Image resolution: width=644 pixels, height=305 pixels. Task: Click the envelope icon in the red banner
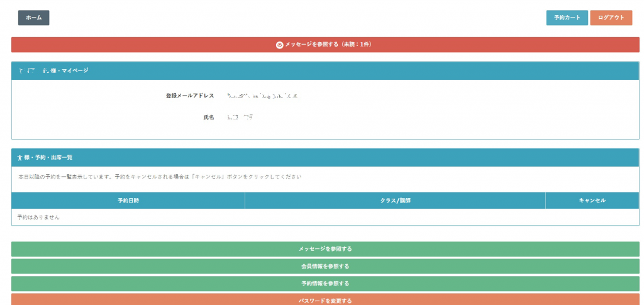point(280,45)
